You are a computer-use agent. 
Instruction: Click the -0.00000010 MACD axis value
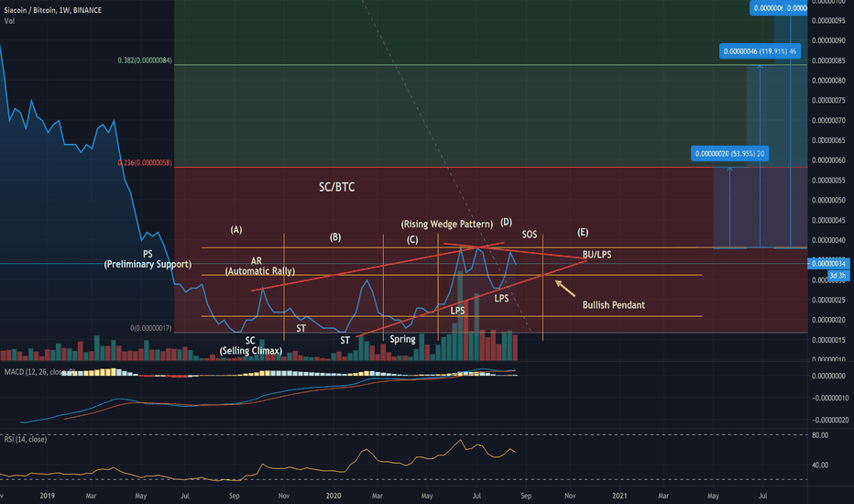pyautogui.click(x=830, y=398)
